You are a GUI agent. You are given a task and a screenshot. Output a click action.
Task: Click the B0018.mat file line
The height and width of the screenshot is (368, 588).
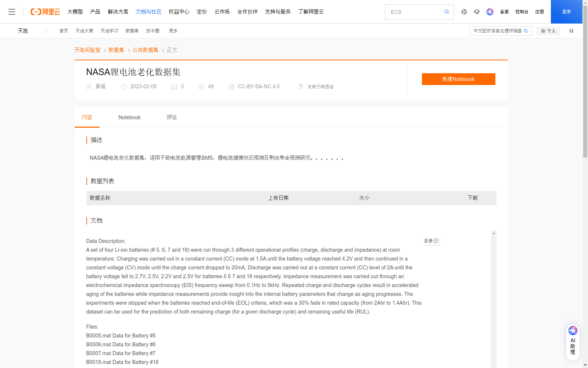coord(122,362)
